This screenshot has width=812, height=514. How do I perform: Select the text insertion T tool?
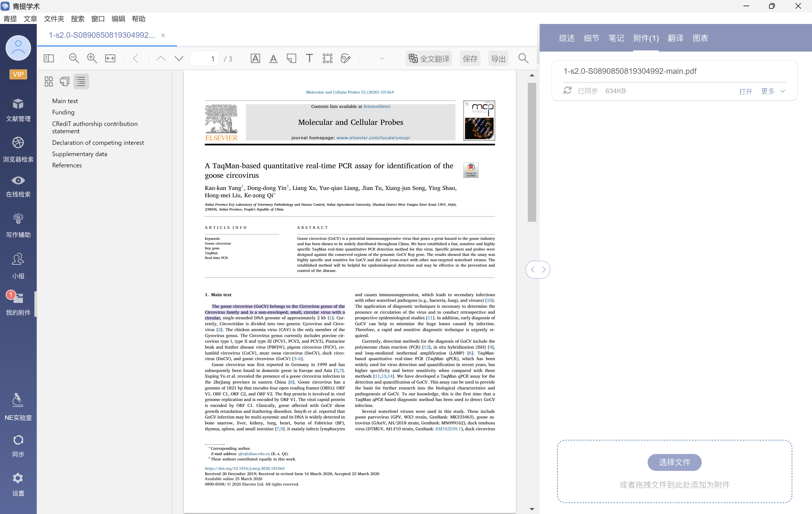coord(309,58)
